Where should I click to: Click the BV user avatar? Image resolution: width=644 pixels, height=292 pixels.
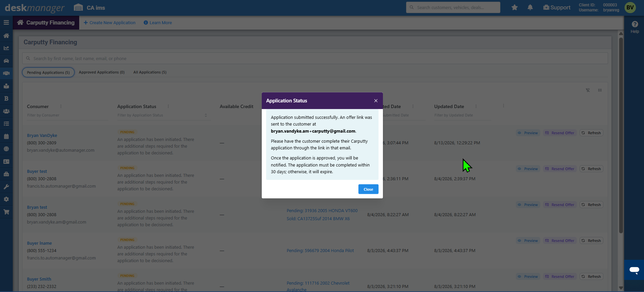(x=630, y=7)
